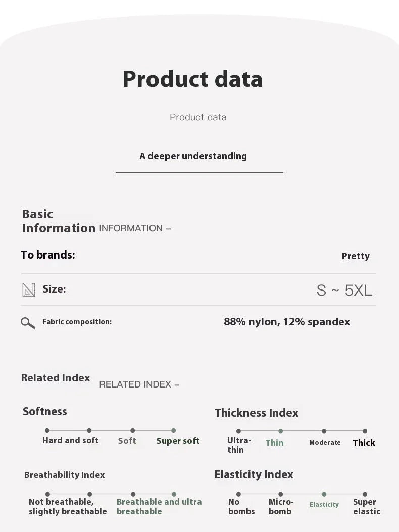Click the Thickness Index heading
This screenshot has height=532, width=399.
tap(257, 413)
